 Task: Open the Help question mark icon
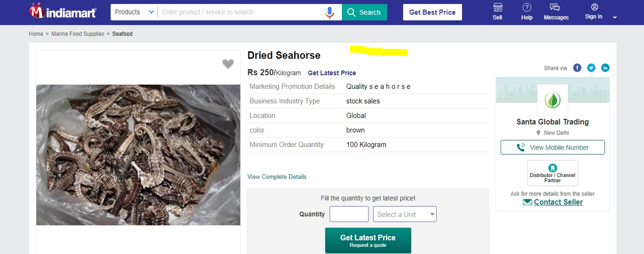(x=527, y=8)
